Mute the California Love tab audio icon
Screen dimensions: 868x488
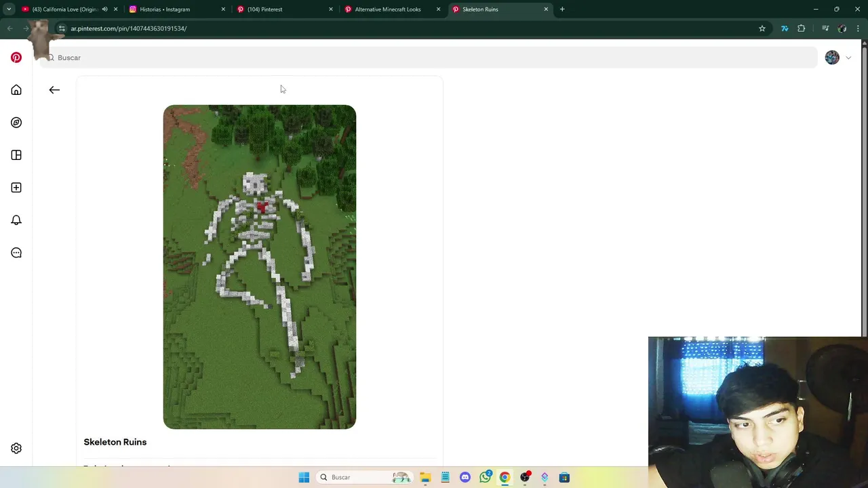[104, 9]
